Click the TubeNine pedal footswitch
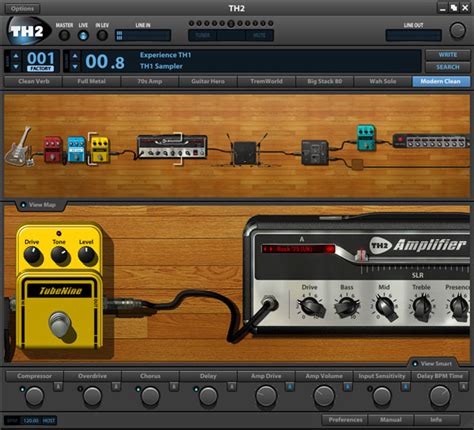The width and height of the screenshot is (474, 430). pos(60,323)
